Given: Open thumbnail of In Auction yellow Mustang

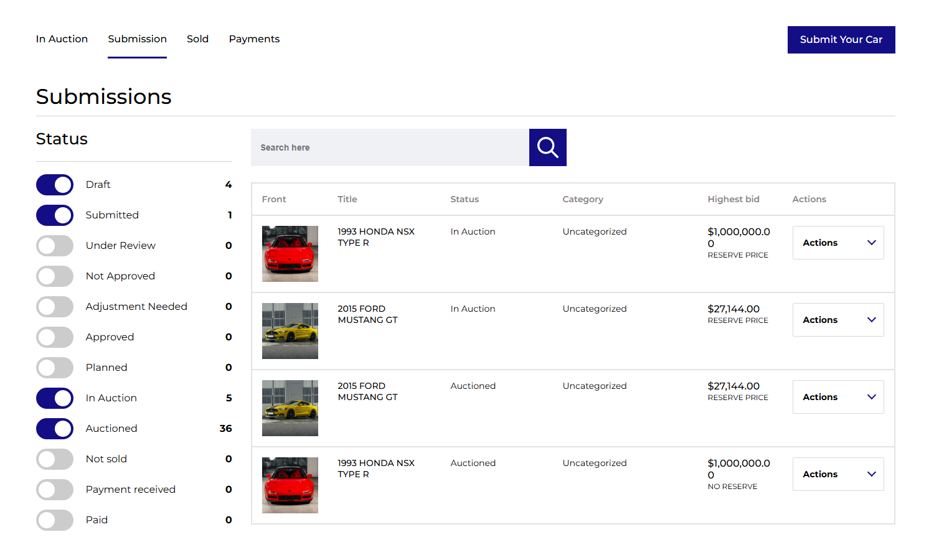Looking at the screenshot, I should [x=290, y=331].
